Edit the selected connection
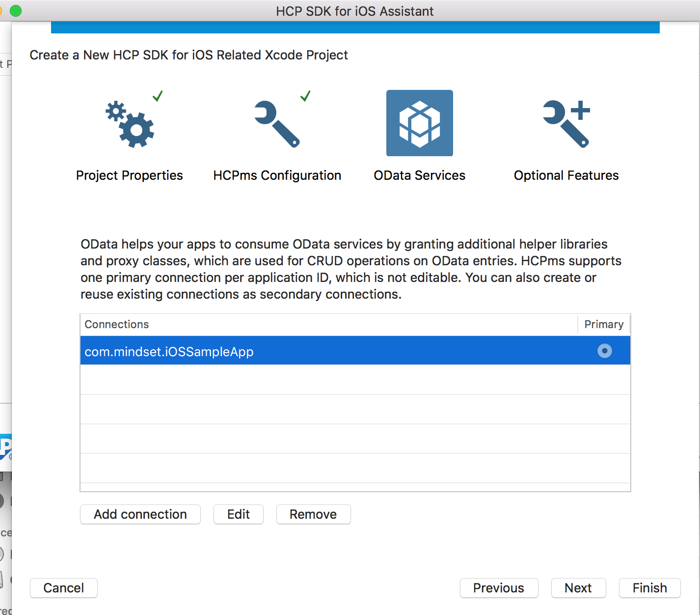 point(239,514)
